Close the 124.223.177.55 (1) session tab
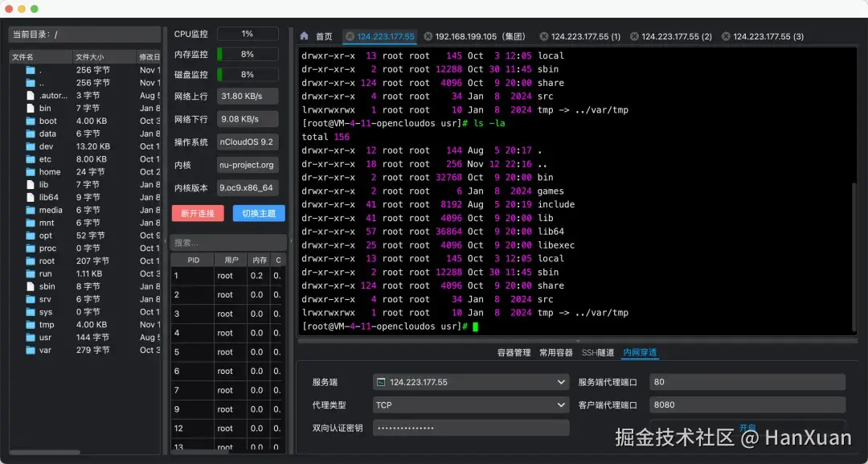868x464 pixels. [x=543, y=36]
